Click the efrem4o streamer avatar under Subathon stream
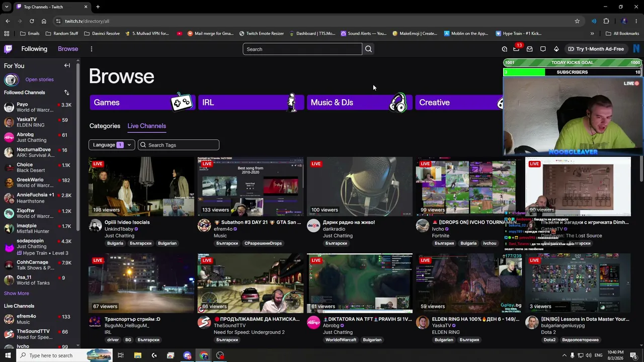Image resolution: width=644 pixels, height=362 pixels. point(204,225)
